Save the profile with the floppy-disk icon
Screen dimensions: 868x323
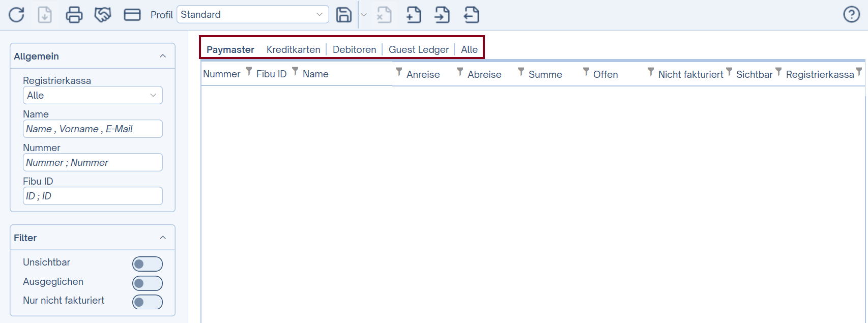point(344,15)
